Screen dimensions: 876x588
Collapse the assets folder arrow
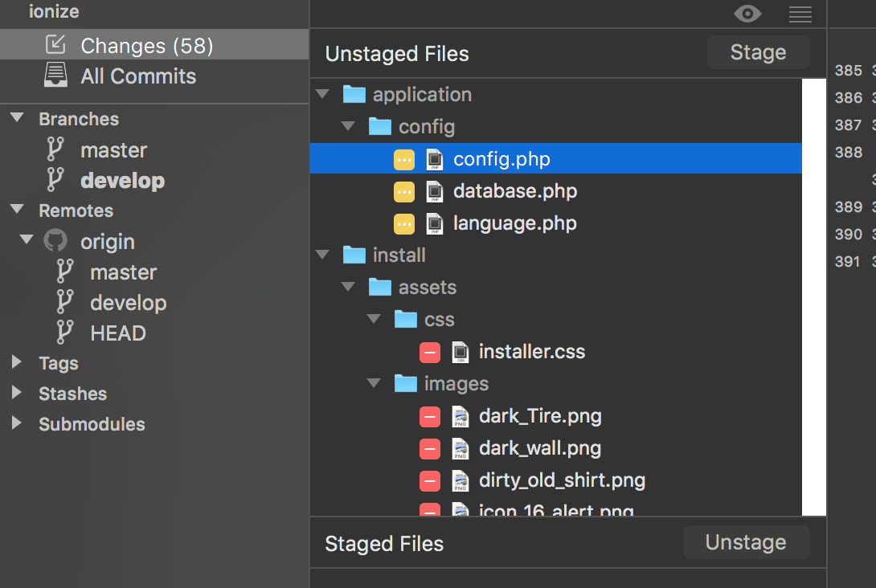(348, 287)
